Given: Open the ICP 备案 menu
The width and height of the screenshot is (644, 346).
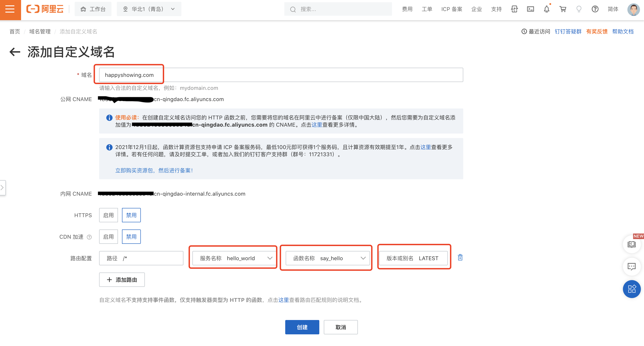Looking at the screenshot, I should pyautogui.click(x=452, y=9).
